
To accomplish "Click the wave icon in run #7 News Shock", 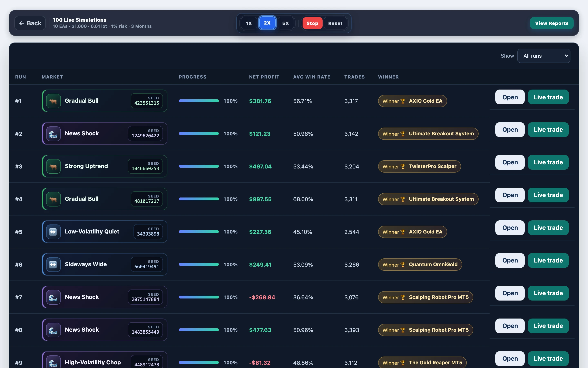I will point(53,297).
